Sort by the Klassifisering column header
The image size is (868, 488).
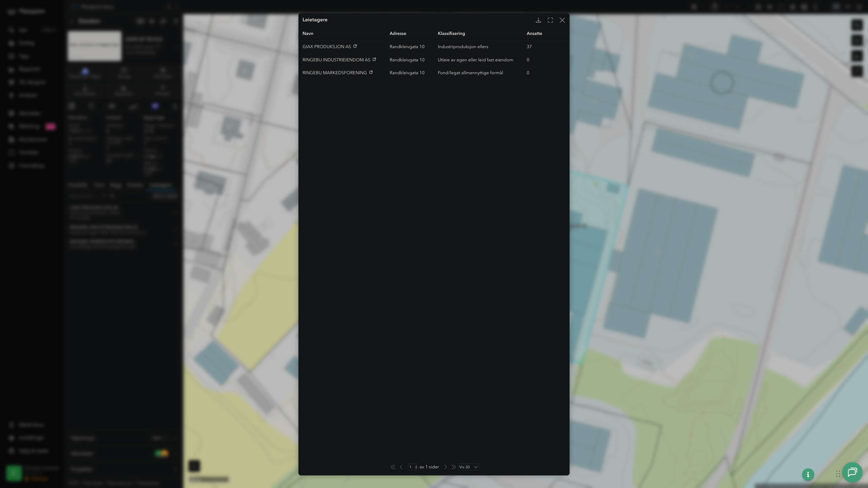point(451,34)
